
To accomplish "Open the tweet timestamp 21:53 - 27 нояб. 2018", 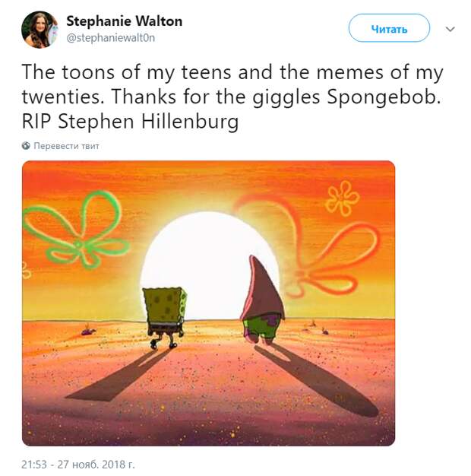I will tap(78, 465).
